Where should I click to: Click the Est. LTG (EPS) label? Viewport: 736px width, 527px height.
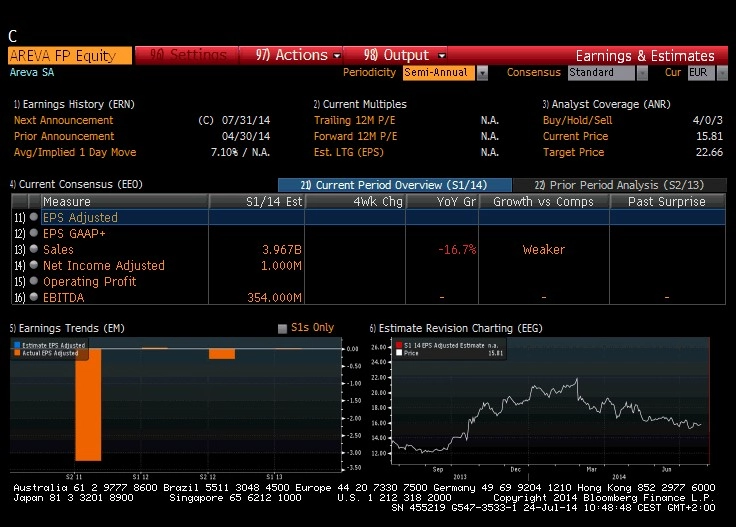(x=349, y=152)
